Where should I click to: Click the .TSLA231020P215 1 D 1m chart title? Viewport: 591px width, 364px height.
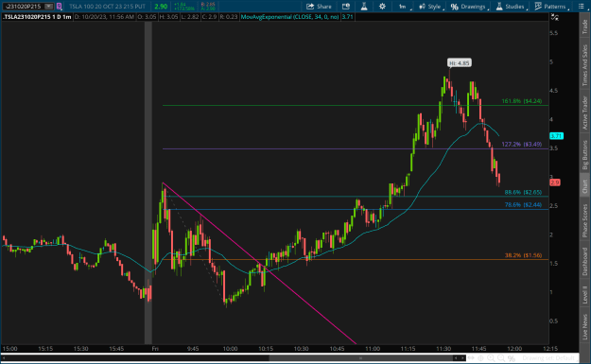pos(37,17)
